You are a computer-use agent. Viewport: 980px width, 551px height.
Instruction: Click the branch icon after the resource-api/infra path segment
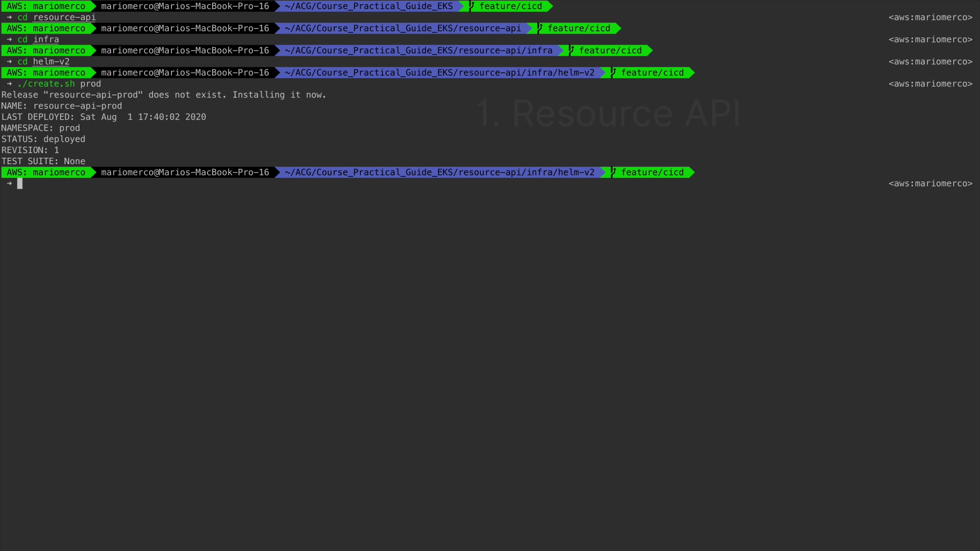572,51
